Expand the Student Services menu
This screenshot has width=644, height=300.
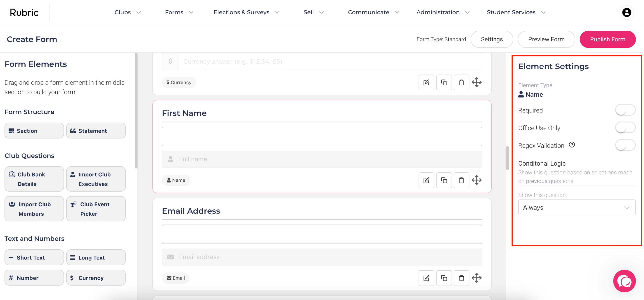pos(516,12)
